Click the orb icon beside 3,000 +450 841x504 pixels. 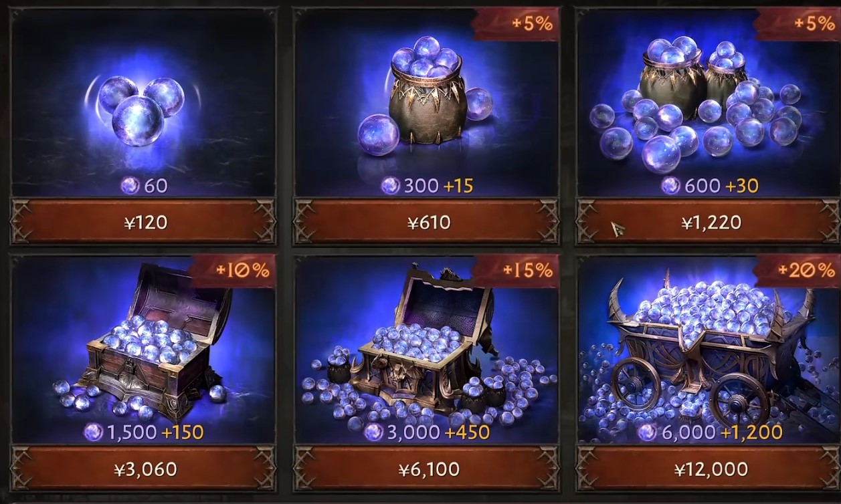pos(374,432)
